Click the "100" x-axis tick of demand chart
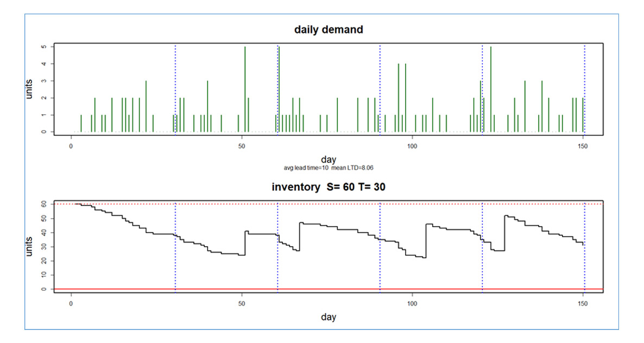Screen dimensions: 644x343 pyautogui.click(x=412, y=146)
